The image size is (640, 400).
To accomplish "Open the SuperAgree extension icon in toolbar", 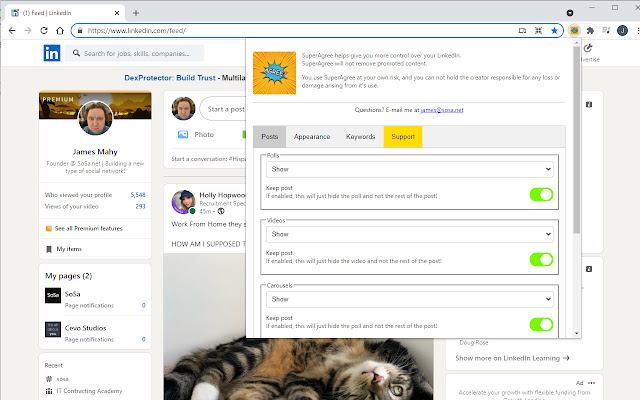I will point(574,31).
